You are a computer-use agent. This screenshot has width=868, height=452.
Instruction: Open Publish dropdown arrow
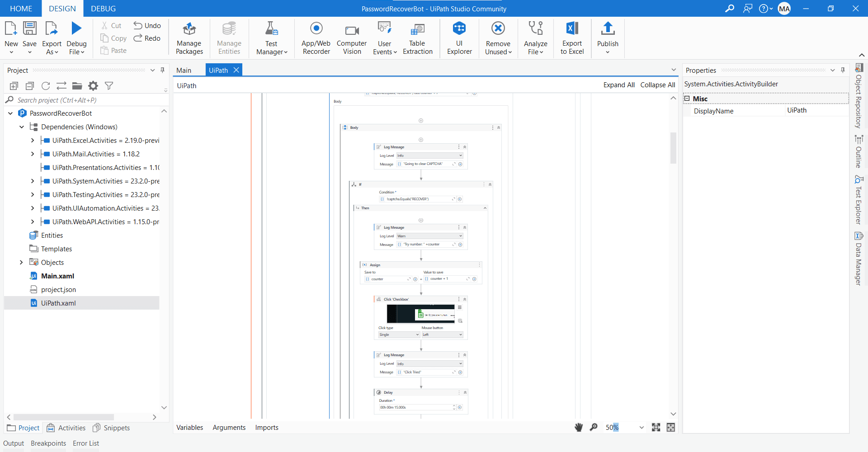[608, 52]
